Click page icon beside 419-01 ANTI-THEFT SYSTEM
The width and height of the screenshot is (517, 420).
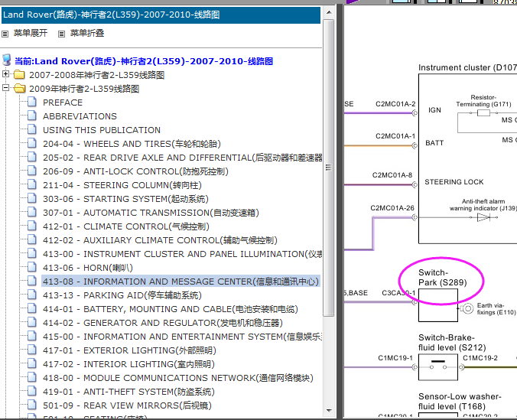(x=32, y=391)
